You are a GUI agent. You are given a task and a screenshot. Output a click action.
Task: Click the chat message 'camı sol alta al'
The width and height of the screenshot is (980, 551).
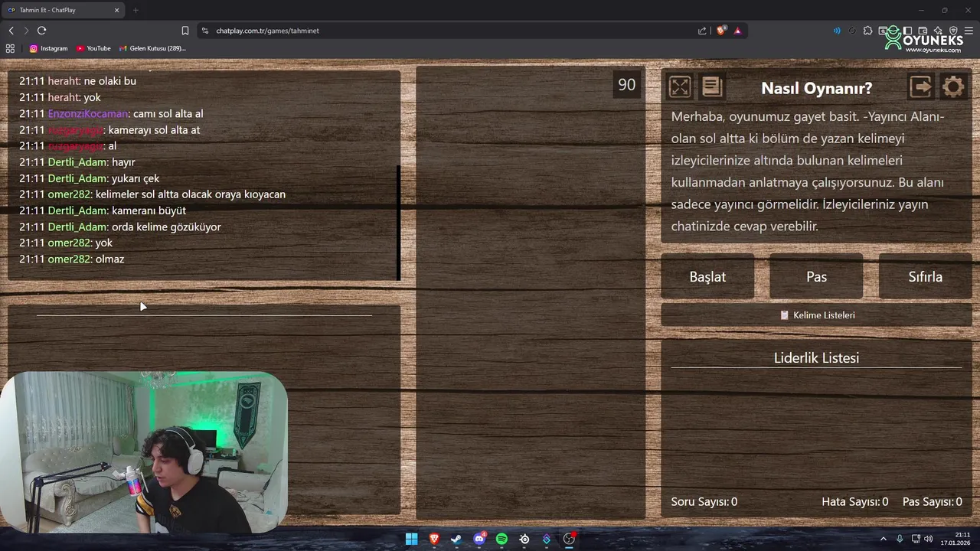coord(168,113)
